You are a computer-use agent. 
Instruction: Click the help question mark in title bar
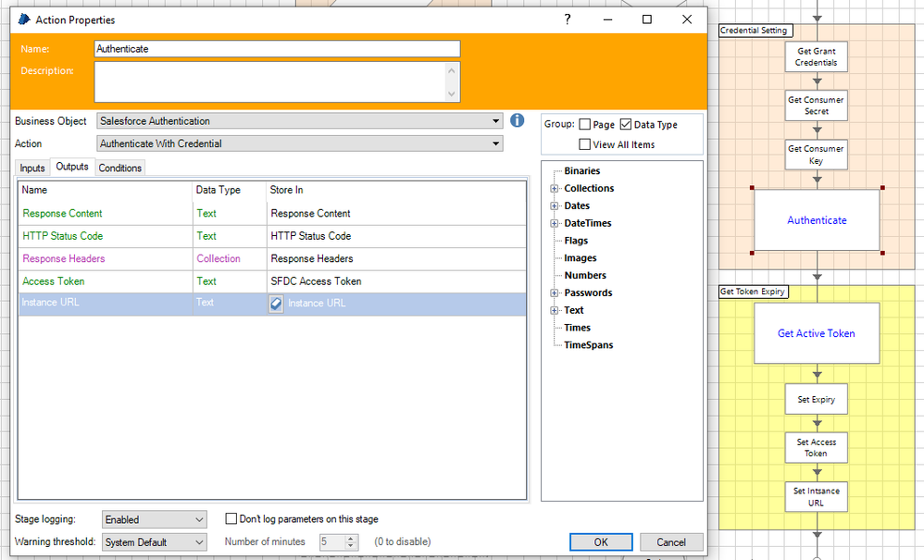pos(568,19)
